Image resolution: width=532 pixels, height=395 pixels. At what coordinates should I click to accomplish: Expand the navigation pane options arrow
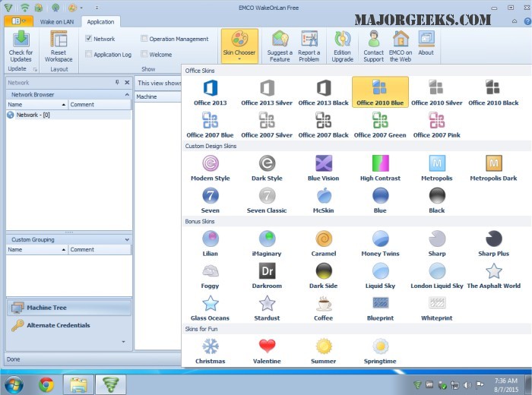click(x=123, y=342)
